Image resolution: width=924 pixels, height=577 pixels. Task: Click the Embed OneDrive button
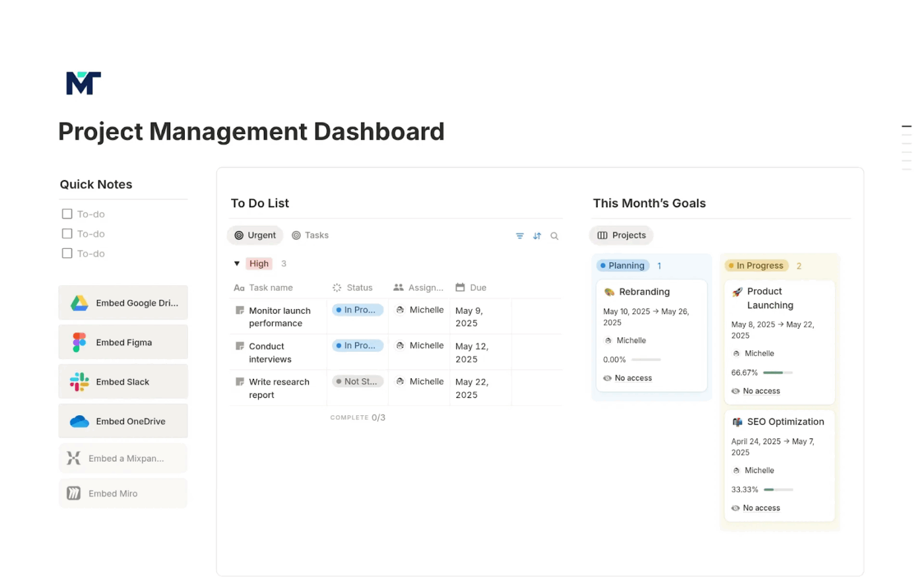click(123, 421)
